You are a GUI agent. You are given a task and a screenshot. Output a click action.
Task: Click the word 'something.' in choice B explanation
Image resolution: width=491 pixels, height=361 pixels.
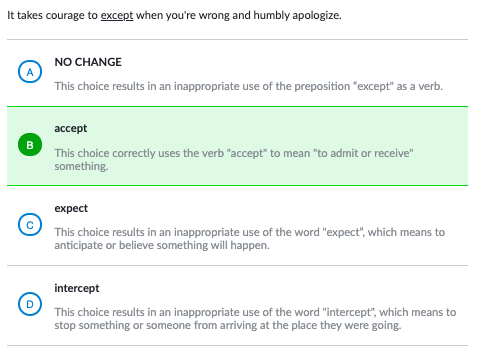pyautogui.click(x=81, y=166)
